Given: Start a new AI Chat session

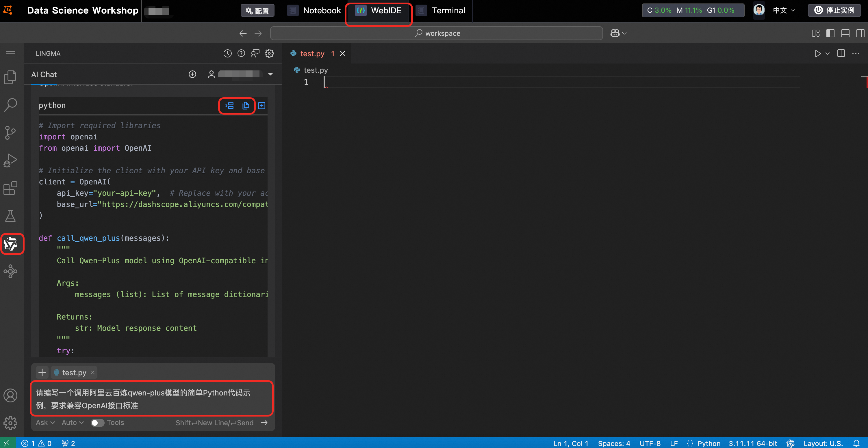Looking at the screenshot, I should coord(192,74).
